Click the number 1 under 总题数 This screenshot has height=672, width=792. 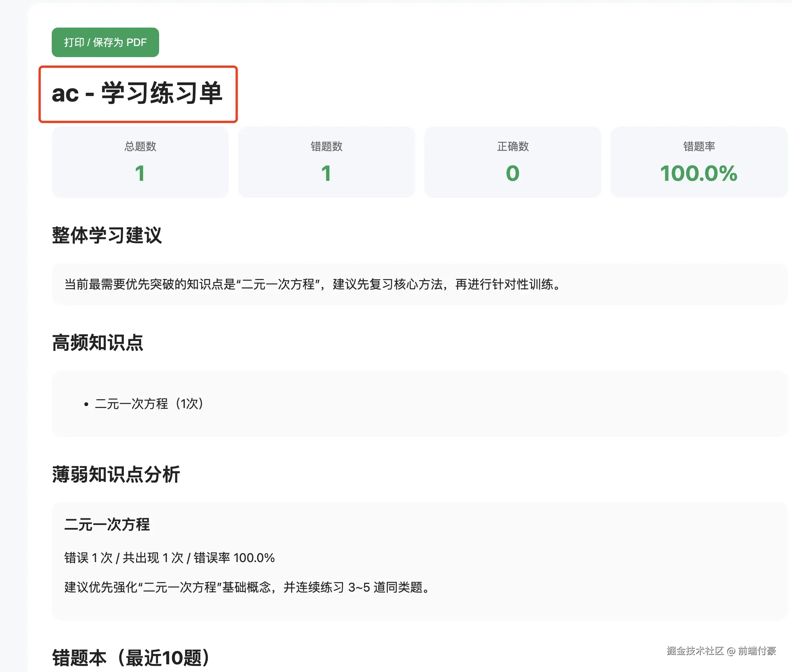click(x=140, y=173)
